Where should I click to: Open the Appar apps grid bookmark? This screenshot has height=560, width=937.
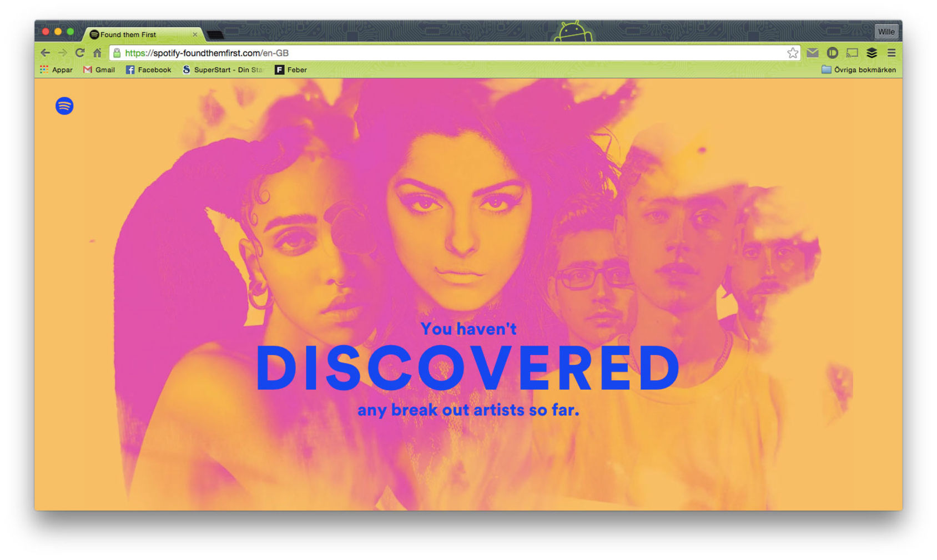(x=56, y=69)
